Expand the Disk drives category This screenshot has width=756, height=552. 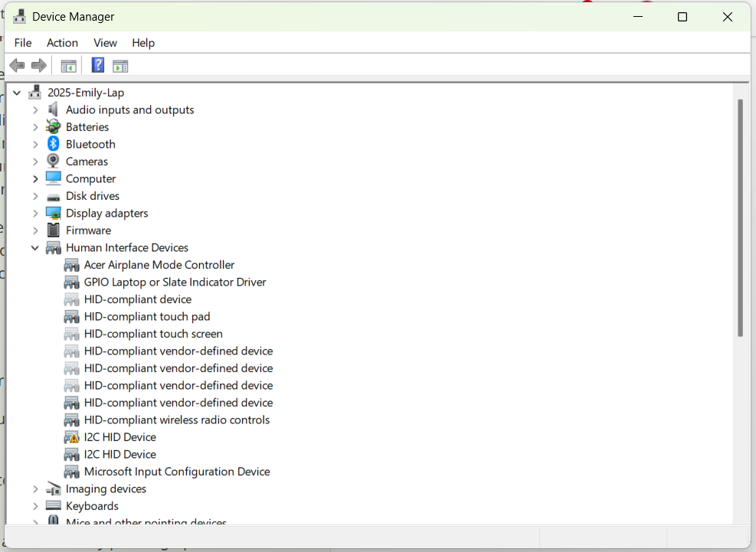click(35, 196)
